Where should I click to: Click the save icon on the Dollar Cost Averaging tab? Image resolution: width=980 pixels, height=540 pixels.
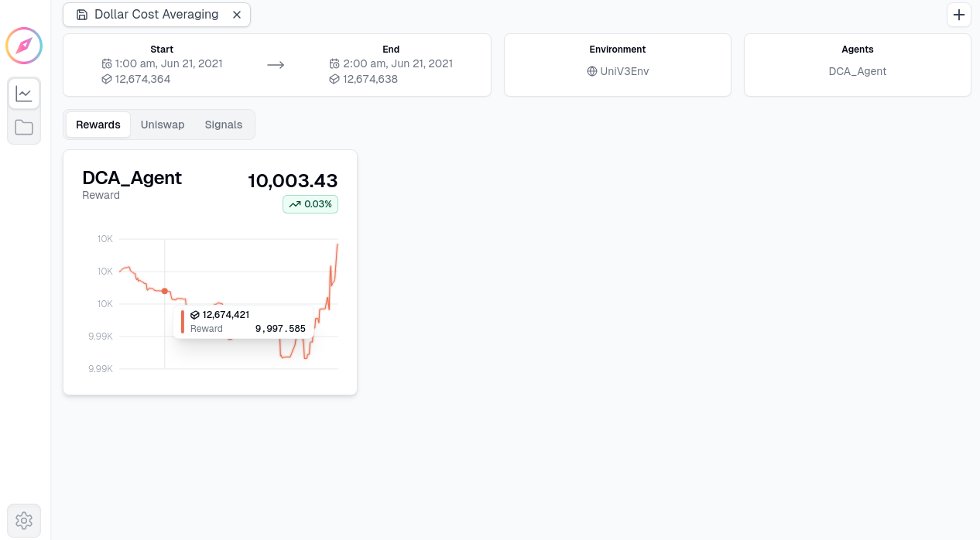pyautogui.click(x=82, y=15)
